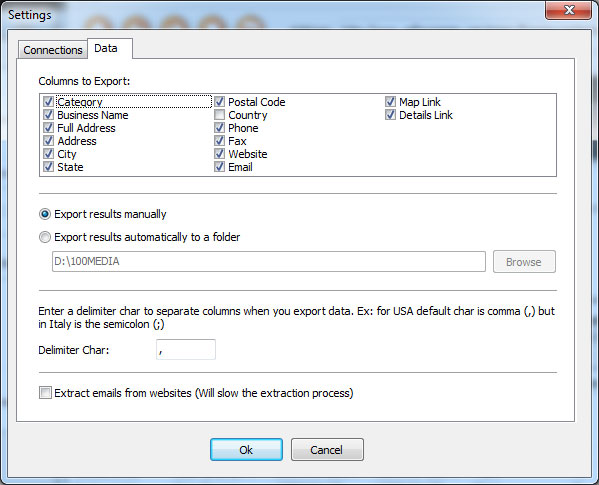This screenshot has width=599, height=485.
Task: Click the Cancel button
Action: 327,449
